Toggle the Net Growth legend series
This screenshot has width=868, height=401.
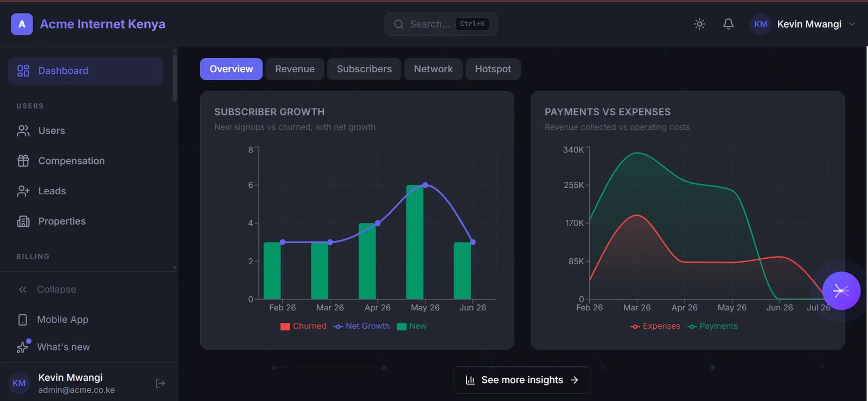(x=361, y=326)
